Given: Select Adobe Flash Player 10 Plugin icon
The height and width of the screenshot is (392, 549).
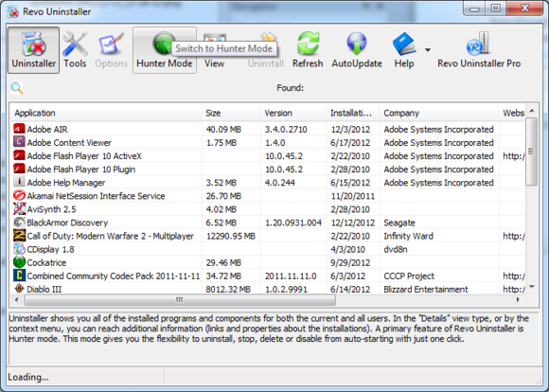Looking at the screenshot, I should pyautogui.click(x=19, y=169).
